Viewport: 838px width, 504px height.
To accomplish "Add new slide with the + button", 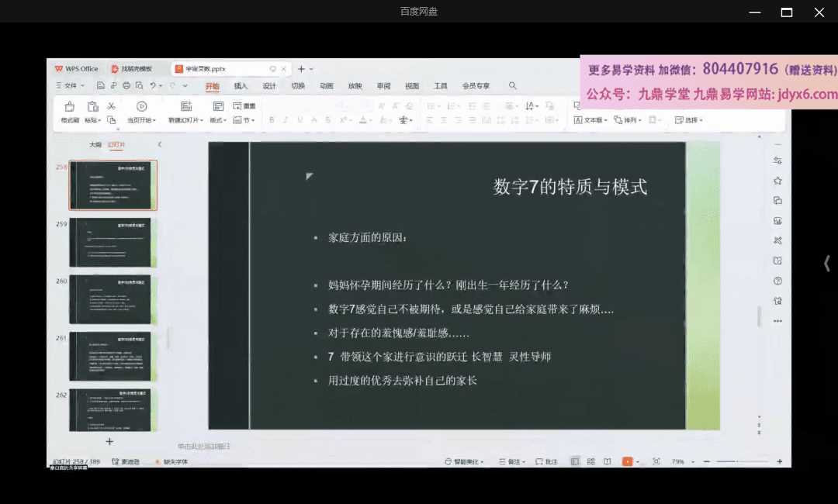I will click(x=109, y=440).
